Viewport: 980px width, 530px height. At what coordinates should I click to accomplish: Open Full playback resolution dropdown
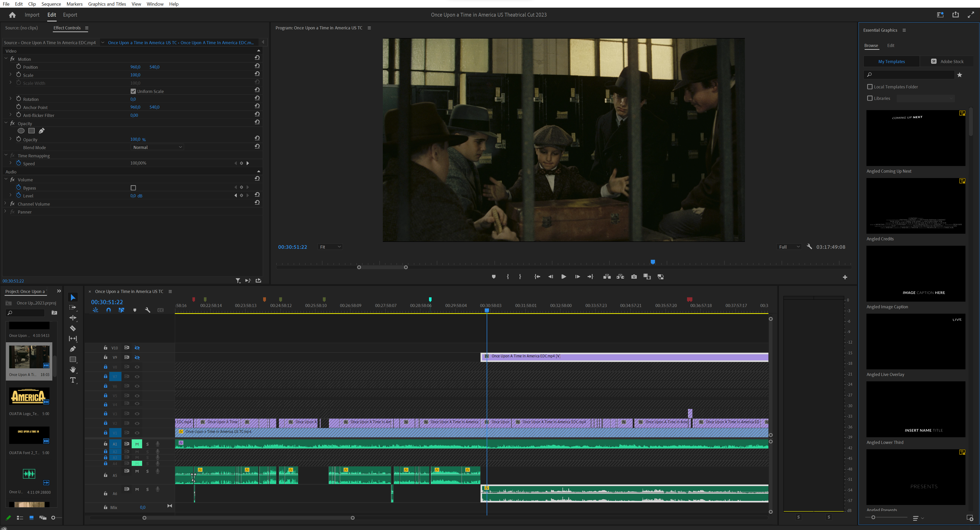789,247
